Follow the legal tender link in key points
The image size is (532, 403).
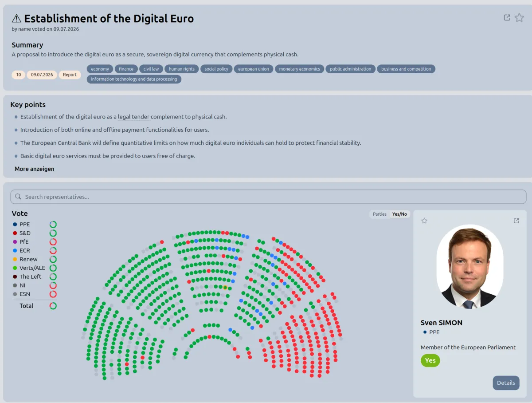click(x=134, y=117)
